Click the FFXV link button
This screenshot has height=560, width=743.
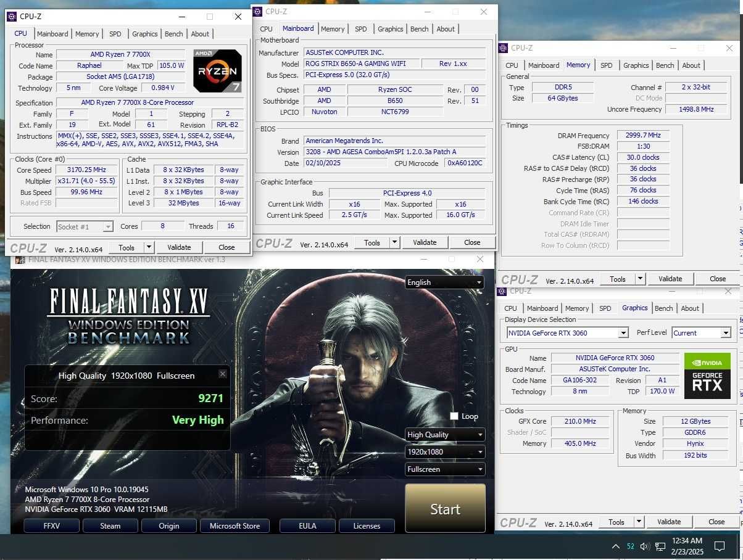(52, 526)
